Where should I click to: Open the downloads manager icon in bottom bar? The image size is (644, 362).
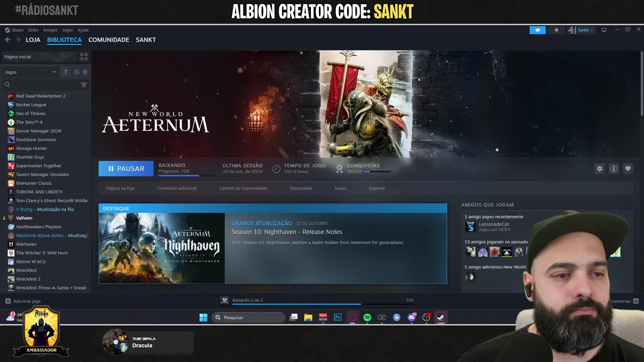(x=225, y=301)
